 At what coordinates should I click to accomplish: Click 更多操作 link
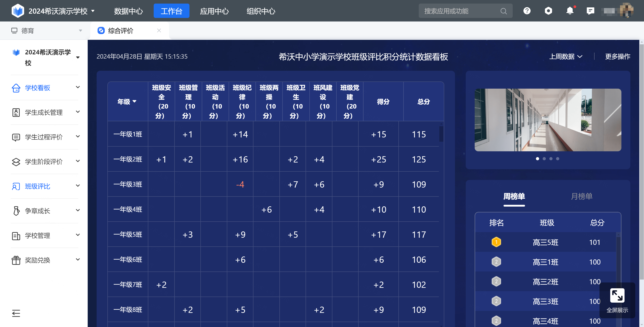(x=618, y=57)
